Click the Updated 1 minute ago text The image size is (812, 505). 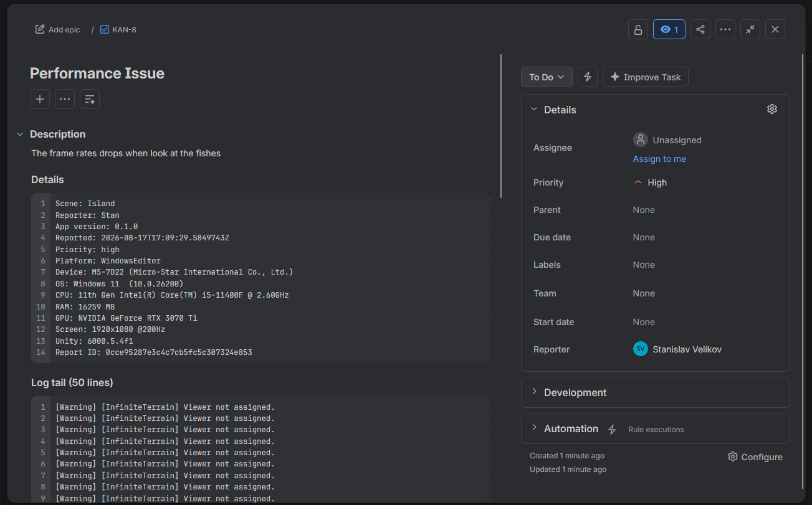[x=568, y=470]
